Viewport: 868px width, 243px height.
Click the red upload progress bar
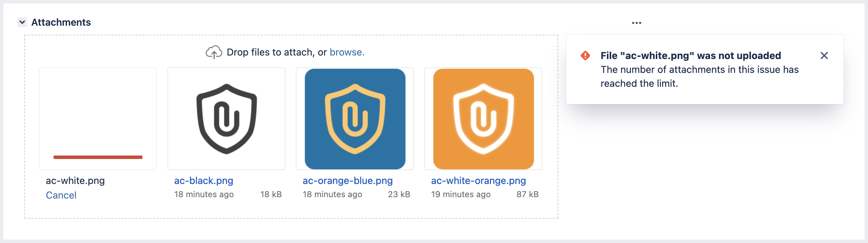click(98, 157)
